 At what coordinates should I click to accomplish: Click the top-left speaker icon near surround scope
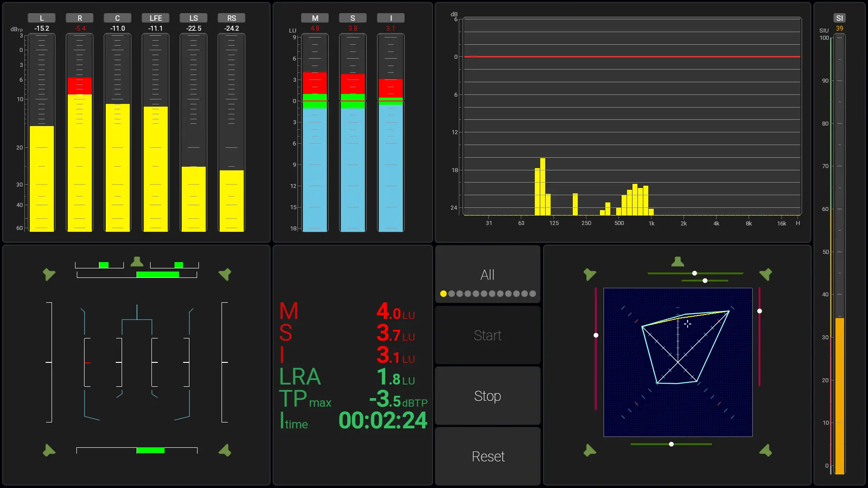(x=590, y=274)
